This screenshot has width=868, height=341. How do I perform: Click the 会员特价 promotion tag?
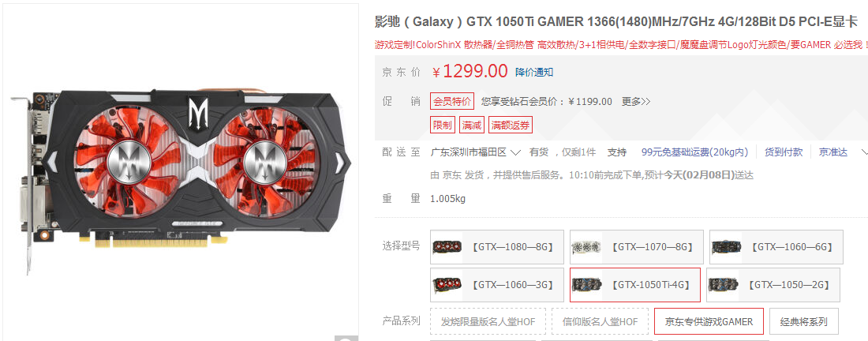(452, 101)
